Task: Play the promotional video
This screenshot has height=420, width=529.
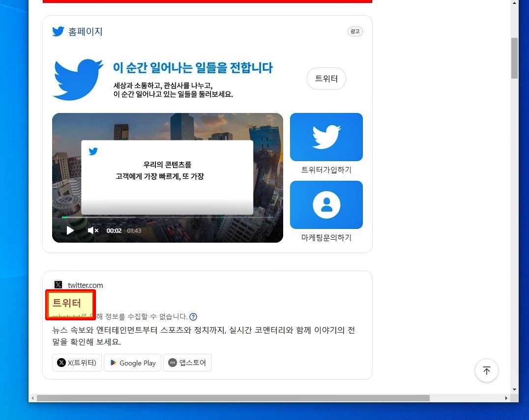Action: (70, 230)
